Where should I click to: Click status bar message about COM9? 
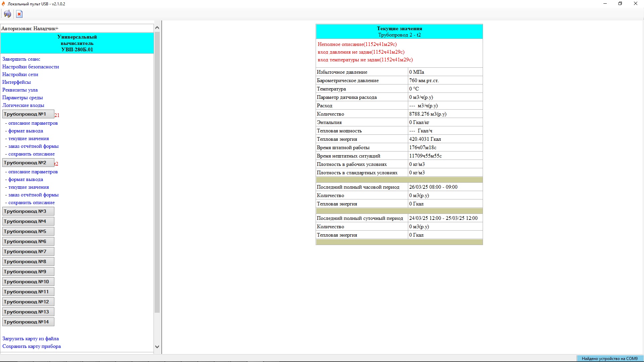point(609,359)
